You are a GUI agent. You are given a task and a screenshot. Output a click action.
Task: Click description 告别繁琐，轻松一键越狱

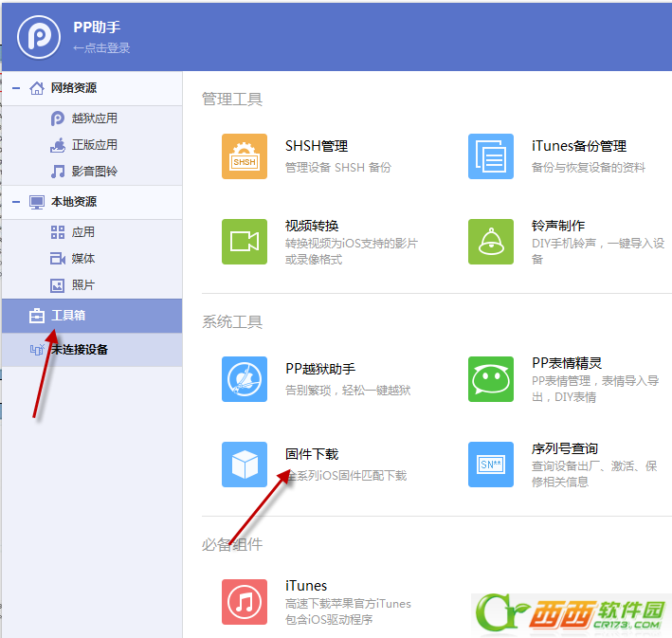(x=348, y=391)
